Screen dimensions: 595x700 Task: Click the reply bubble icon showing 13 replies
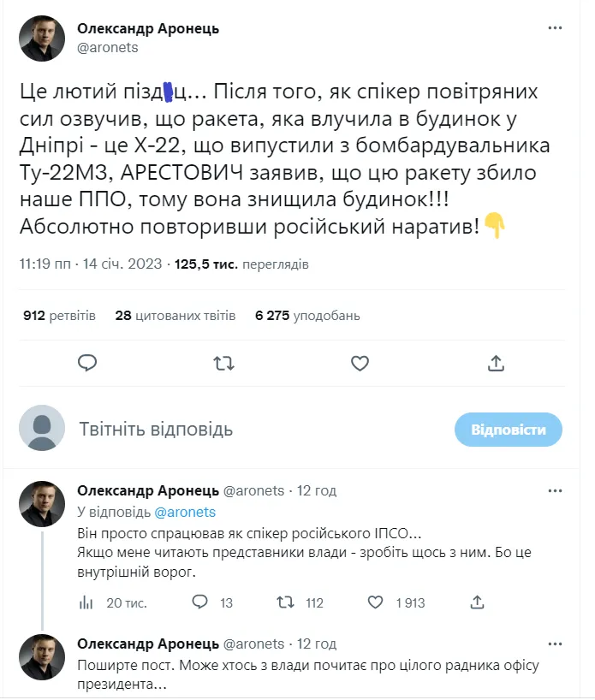[x=199, y=602]
